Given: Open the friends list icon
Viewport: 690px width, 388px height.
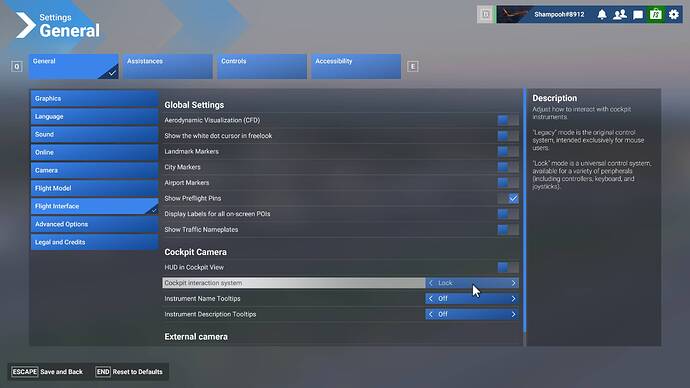Looking at the screenshot, I should (x=620, y=15).
